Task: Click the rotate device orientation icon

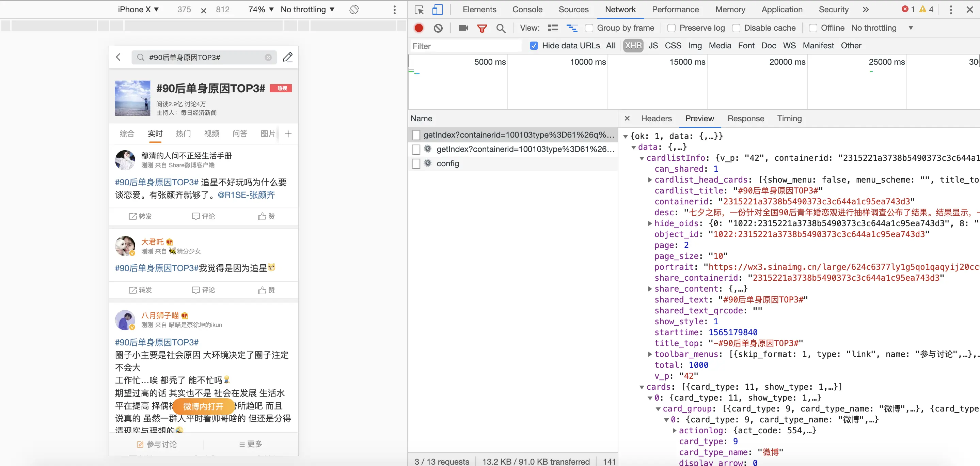Action: (354, 10)
